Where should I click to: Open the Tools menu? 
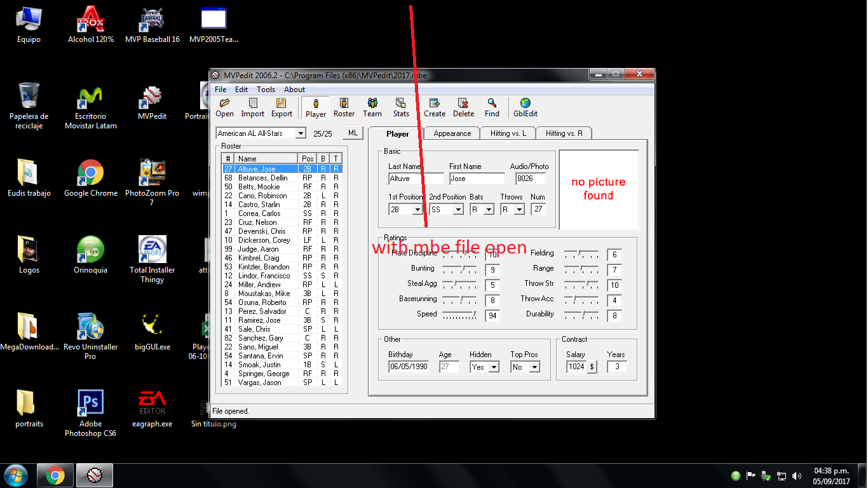tap(266, 90)
